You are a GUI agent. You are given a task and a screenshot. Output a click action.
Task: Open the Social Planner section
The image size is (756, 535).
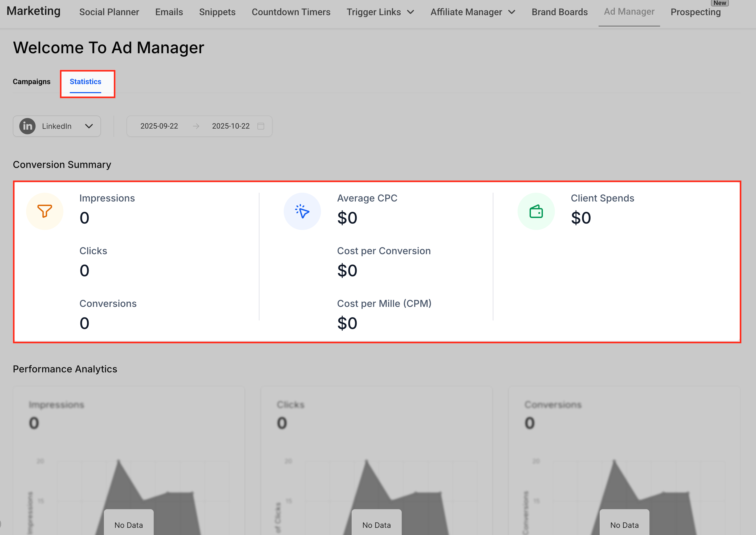[109, 12]
